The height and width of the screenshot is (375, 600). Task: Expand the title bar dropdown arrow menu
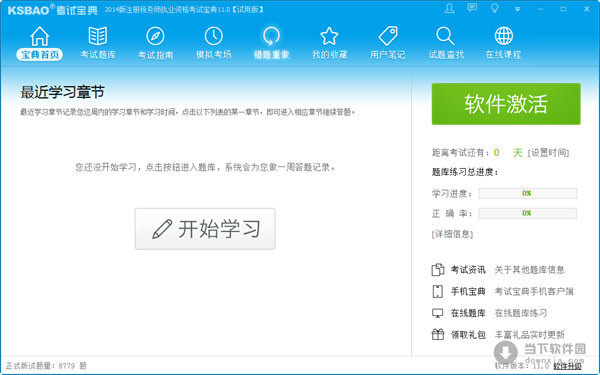point(517,9)
